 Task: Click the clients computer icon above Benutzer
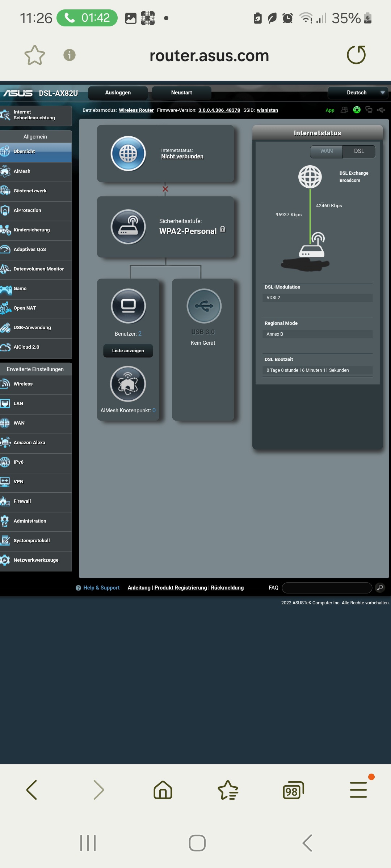point(128,306)
